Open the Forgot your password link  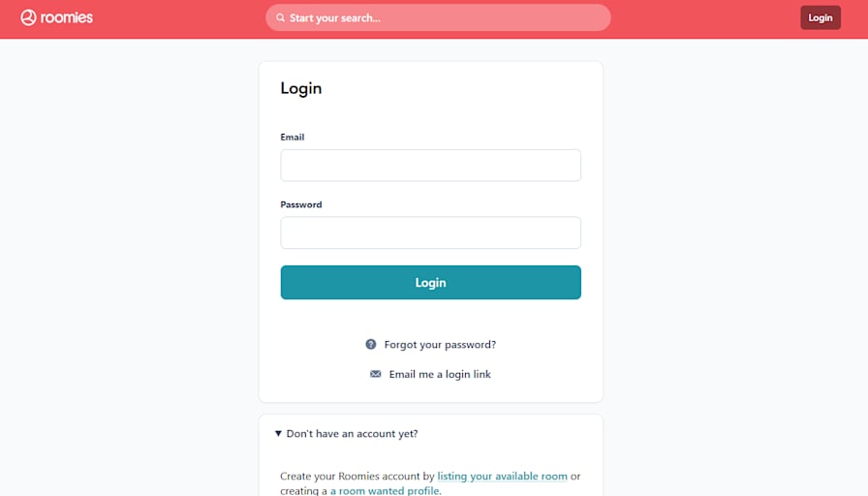[440, 344]
